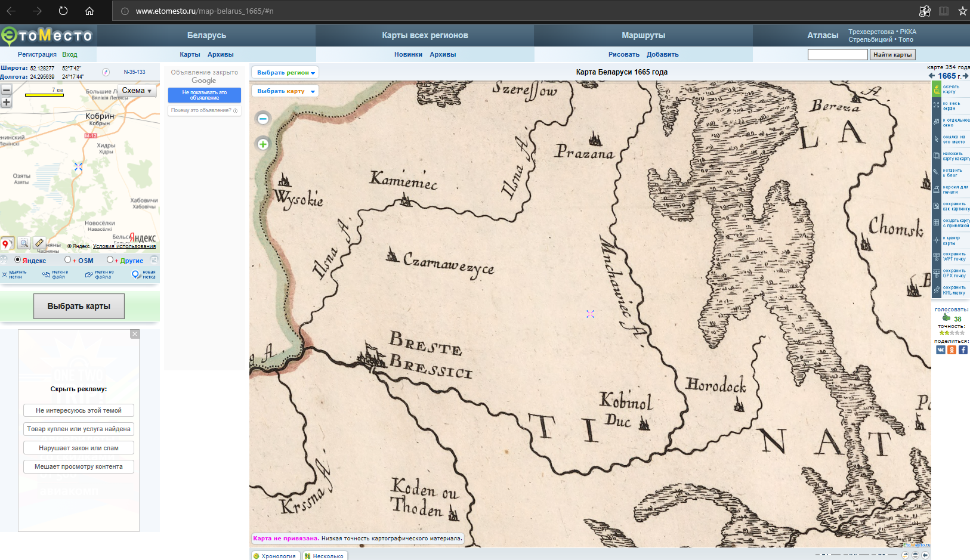
Task: Select the magnifier area-zoom tool
Action: pyautogui.click(x=24, y=243)
